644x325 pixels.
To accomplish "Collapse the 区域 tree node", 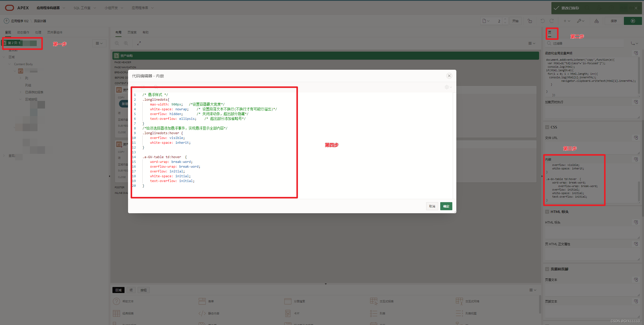I will coord(4,57).
